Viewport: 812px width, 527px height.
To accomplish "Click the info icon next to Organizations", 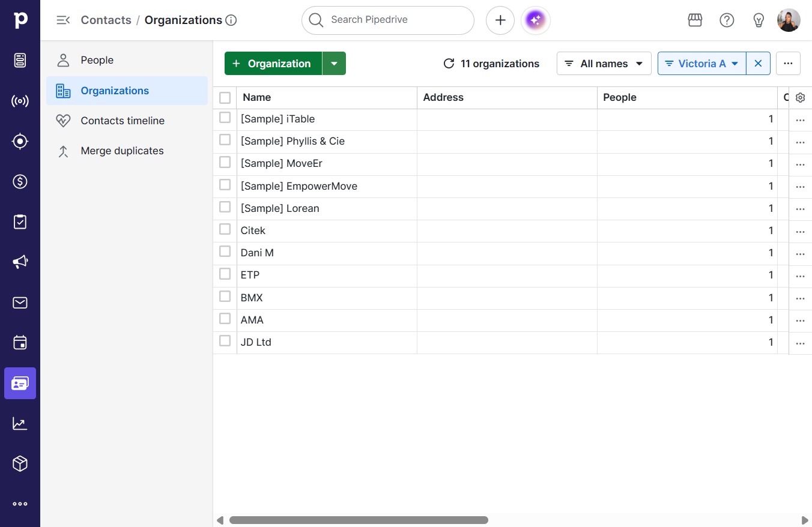I will point(231,20).
